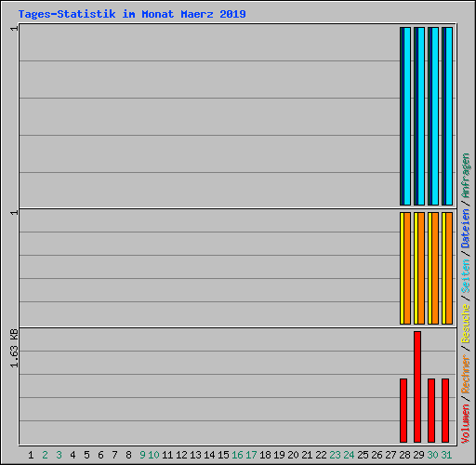
Task: Click day 31 on the x-axis
Action: tap(446, 455)
